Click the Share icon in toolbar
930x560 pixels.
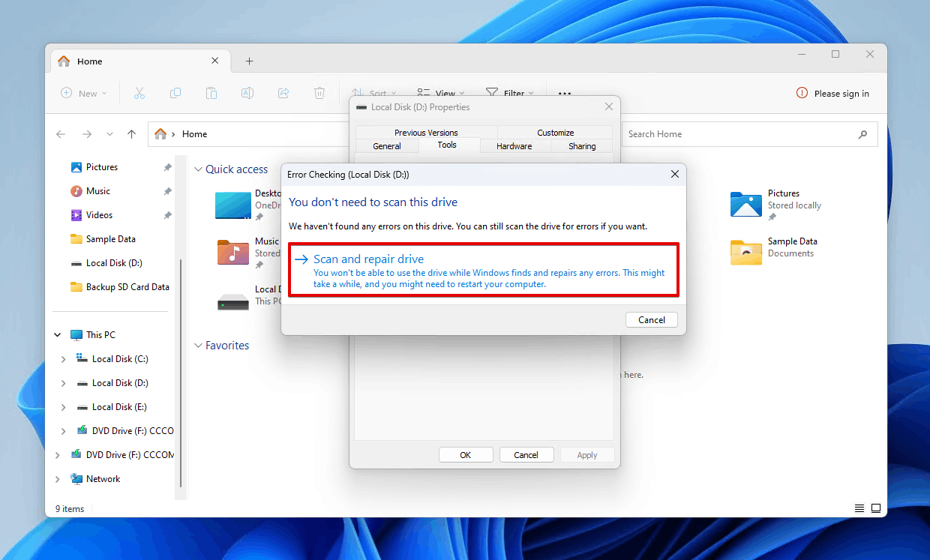click(283, 93)
